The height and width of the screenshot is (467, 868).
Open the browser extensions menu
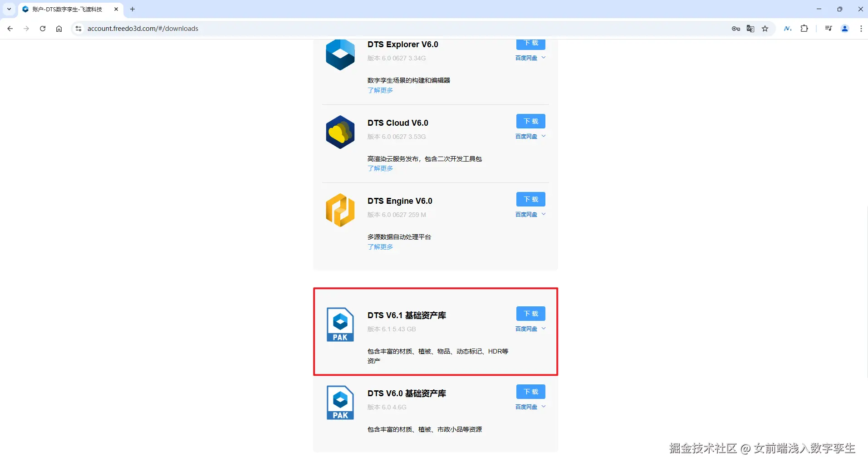(804, 29)
